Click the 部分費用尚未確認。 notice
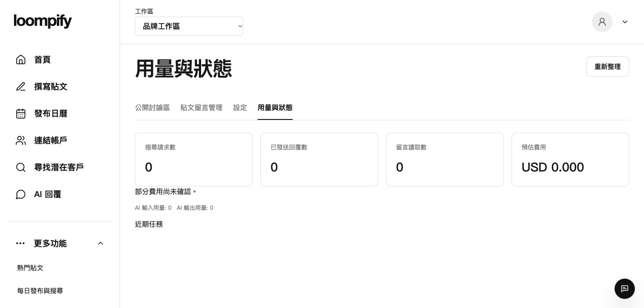The height and width of the screenshot is (308, 644). pyautogui.click(x=166, y=192)
